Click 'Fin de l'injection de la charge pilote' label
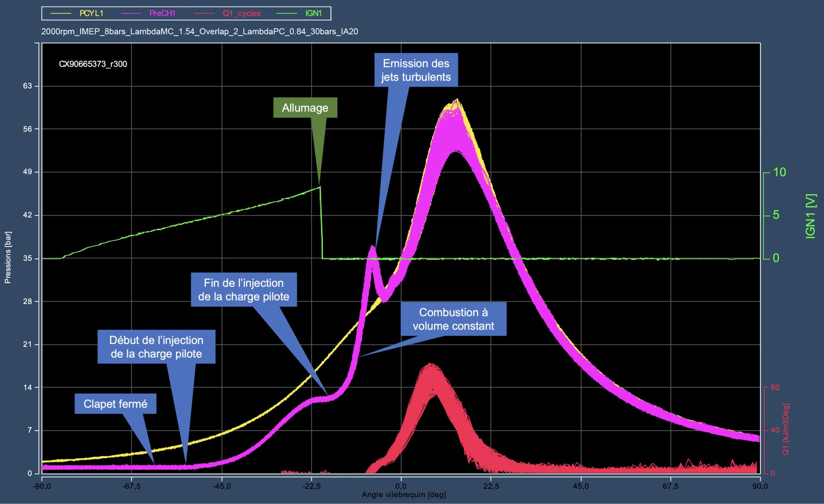The width and height of the screenshot is (824, 504). pyautogui.click(x=244, y=289)
